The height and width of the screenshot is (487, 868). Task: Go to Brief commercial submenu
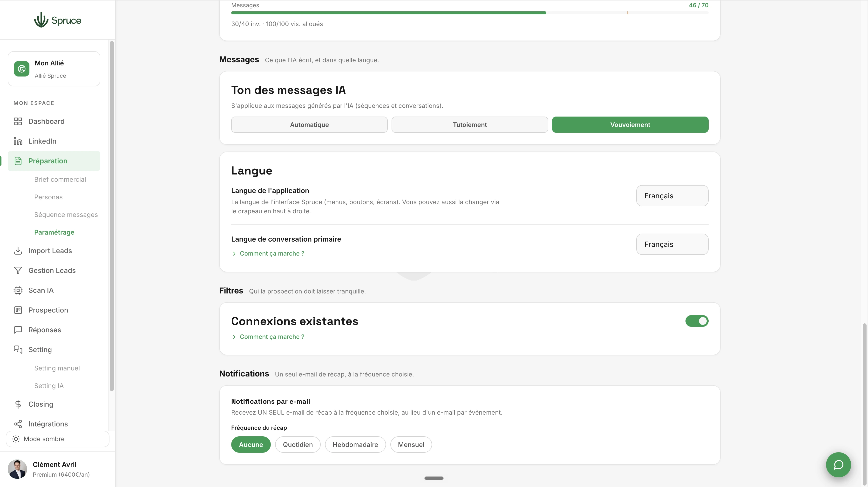click(60, 179)
